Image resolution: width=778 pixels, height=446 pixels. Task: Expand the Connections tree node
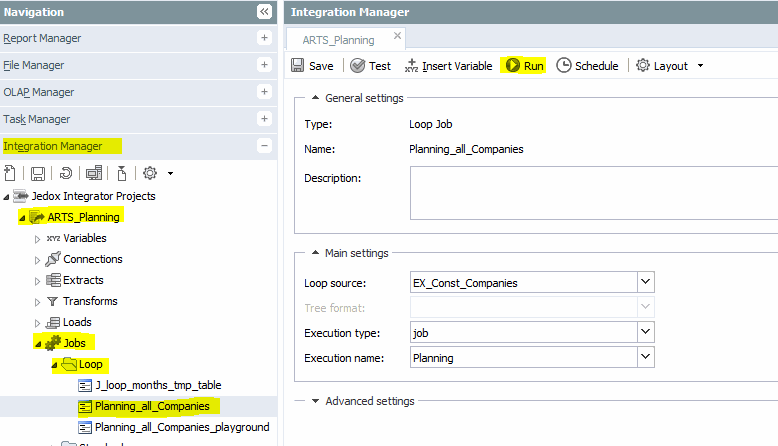point(37,260)
